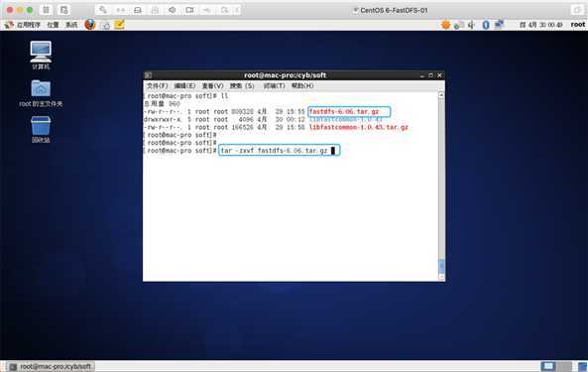Open the root user menu
This screenshot has height=372, width=588.
click(578, 25)
